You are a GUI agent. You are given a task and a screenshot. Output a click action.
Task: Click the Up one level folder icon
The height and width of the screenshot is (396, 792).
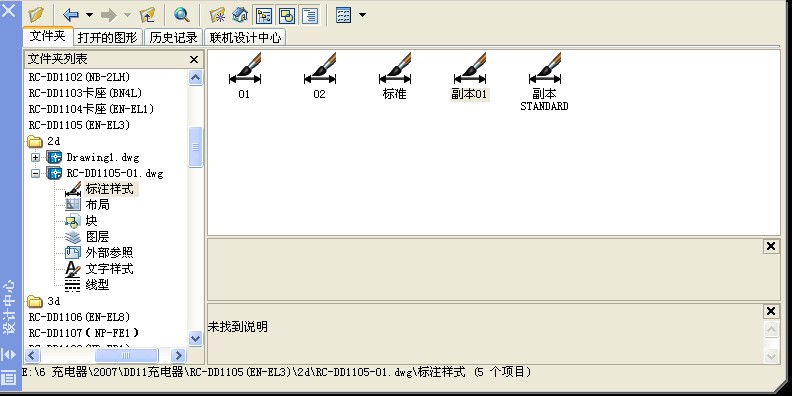pyautogui.click(x=147, y=15)
